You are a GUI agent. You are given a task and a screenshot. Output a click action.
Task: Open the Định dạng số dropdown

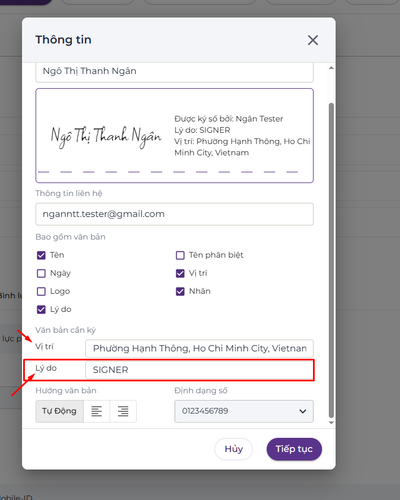[244, 411]
